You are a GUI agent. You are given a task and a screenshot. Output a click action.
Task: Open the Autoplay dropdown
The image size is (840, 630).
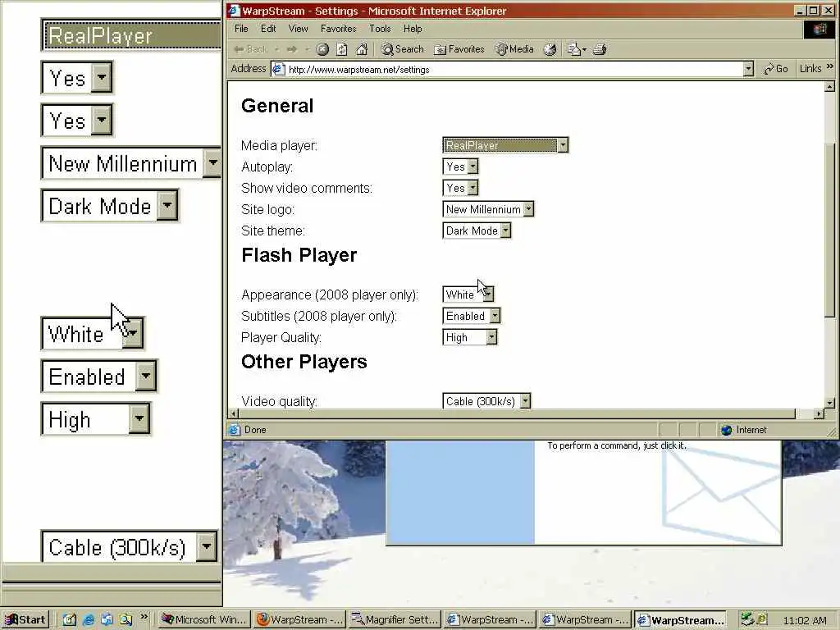point(460,167)
